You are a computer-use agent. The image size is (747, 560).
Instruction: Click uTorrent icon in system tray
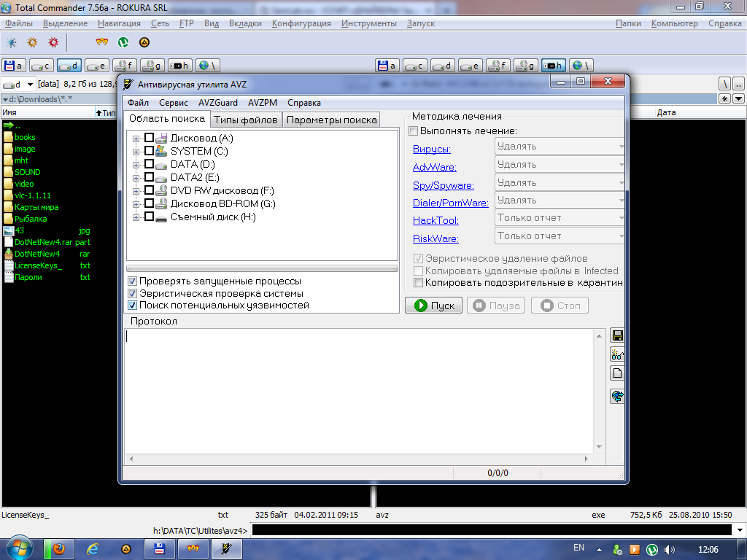[651, 550]
